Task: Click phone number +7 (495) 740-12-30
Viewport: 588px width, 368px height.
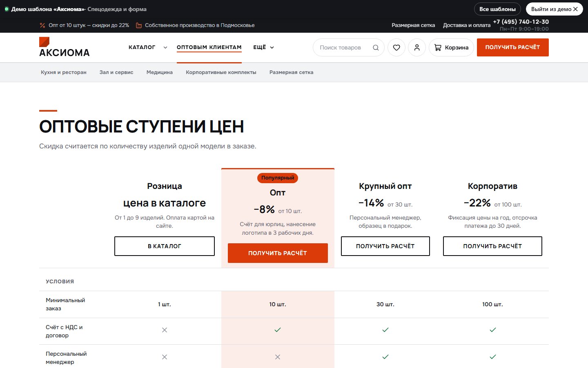Action: pos(521,22)
